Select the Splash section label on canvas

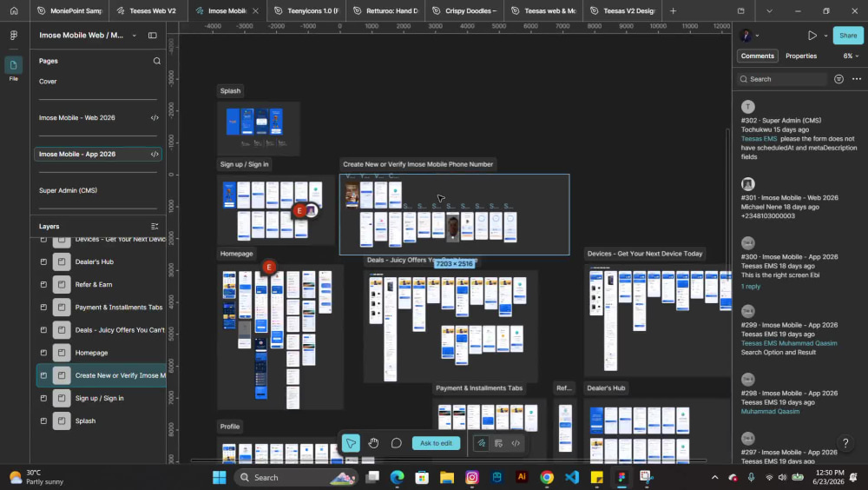tap(230, 91)
